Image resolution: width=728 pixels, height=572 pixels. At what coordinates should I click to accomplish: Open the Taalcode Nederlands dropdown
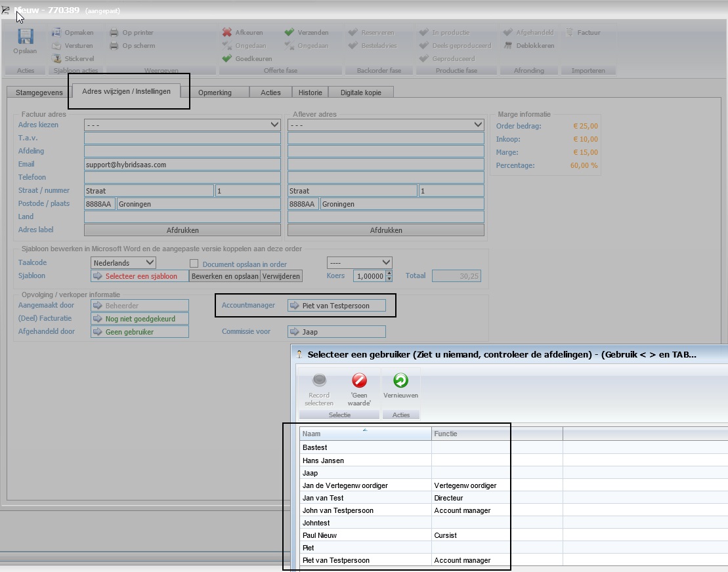(150, 263)
